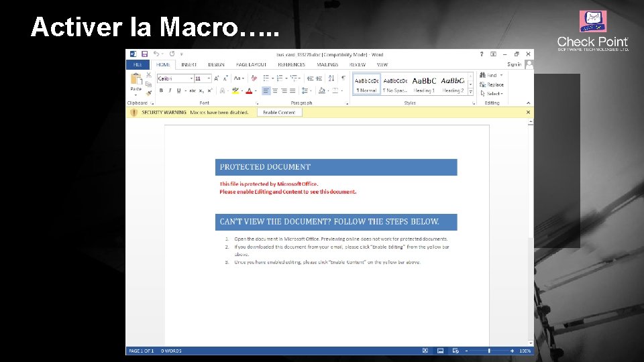Apply superscript formatting
This screenshot has width=644, height=362.
coord(210,90)
